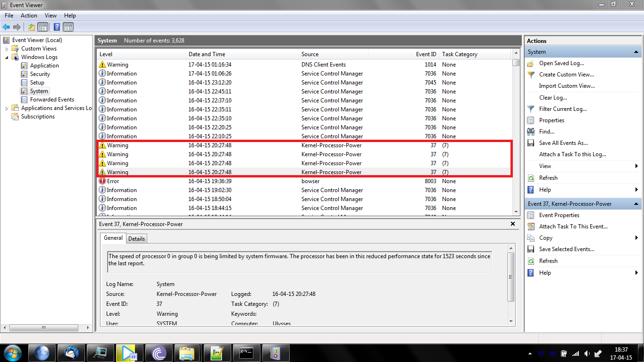Click the Up One Level toolbar icon
Screen dimensions: 644x362
coord(31,27)
